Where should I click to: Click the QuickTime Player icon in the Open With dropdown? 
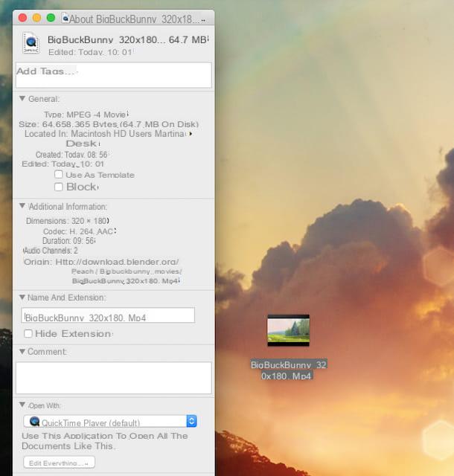pyautogui.click(x=35, y=422)
